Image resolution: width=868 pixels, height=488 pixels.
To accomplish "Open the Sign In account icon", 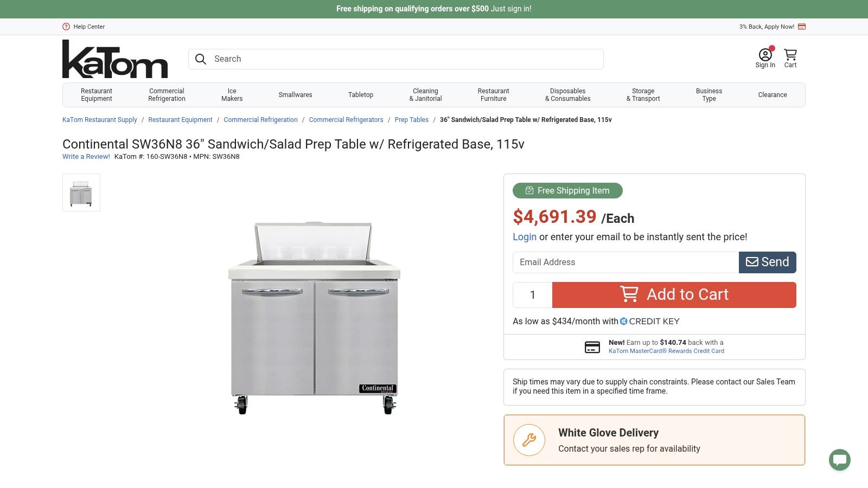I will coord(765,55).
